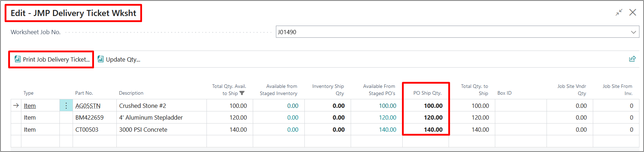
Task: Open Available from Staged Inventory 0.00 for BM422659
Action: (293, 117)
